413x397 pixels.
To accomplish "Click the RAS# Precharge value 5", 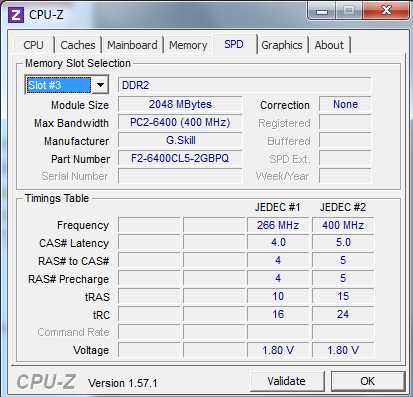I will [x=343, y=278].
